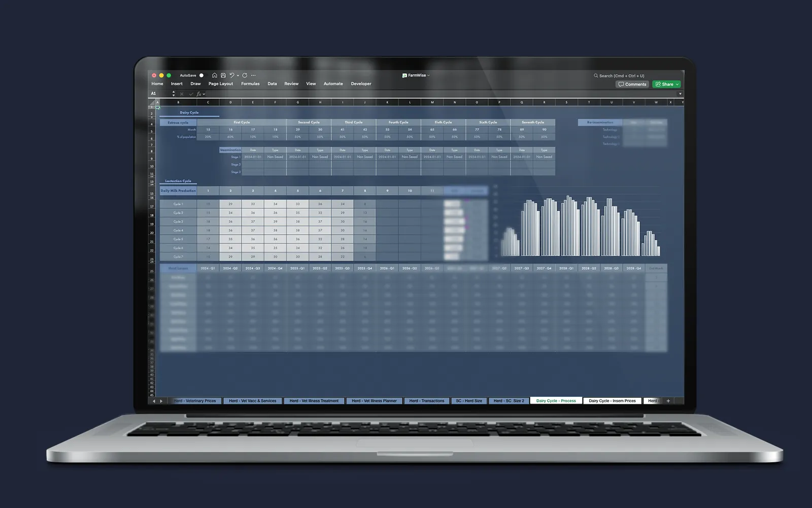Switch to Herd - Transactions sheet
The width and height of the screenshot is (812, 508).
click(x=426, y=401)
